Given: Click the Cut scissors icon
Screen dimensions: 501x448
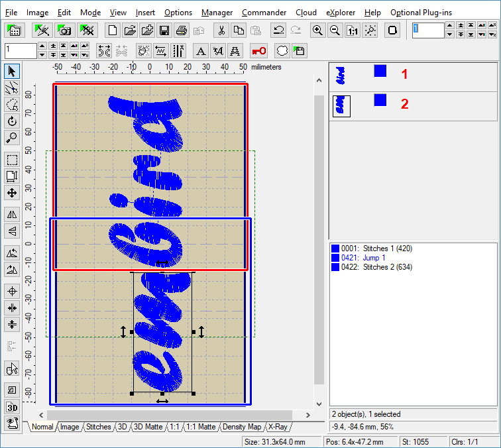Looking at the screenshot, I should pos(221,30).
